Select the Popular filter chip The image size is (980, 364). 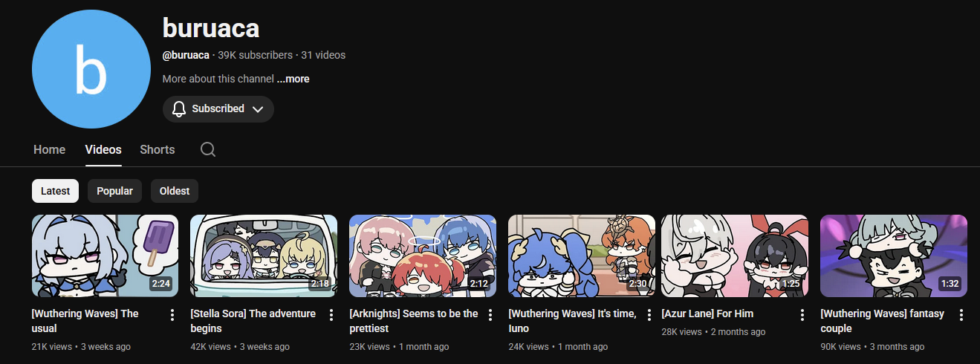point(114,191)
